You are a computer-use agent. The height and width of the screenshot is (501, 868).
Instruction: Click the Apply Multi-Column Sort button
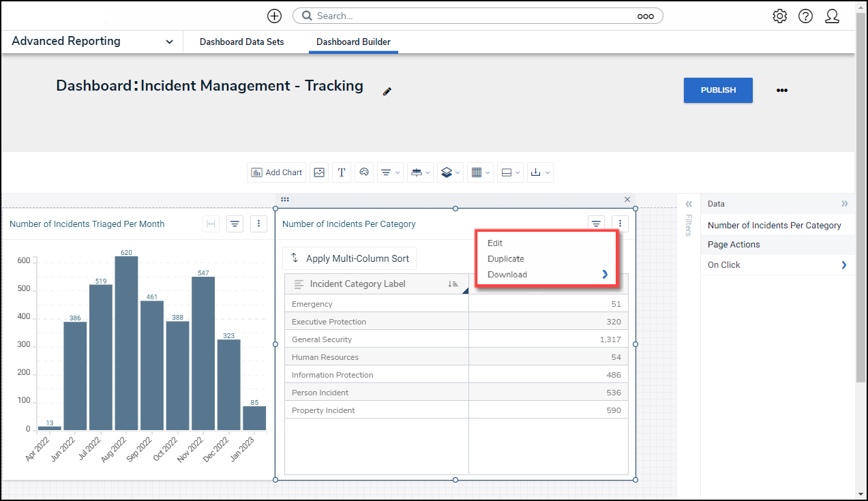(350, 258)
